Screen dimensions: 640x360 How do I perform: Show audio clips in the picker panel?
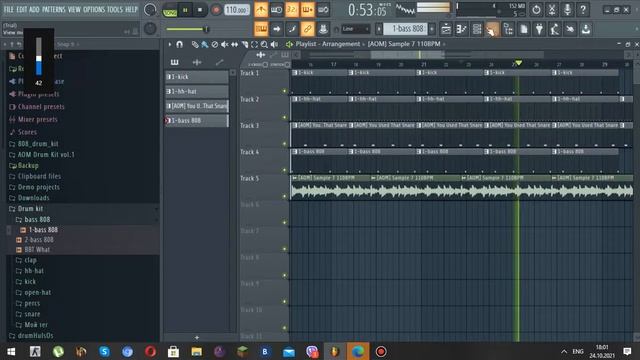[x=197, y=62]
